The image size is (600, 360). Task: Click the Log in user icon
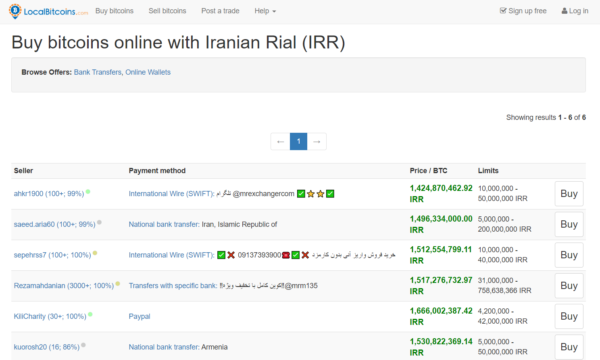coord(564,11)
